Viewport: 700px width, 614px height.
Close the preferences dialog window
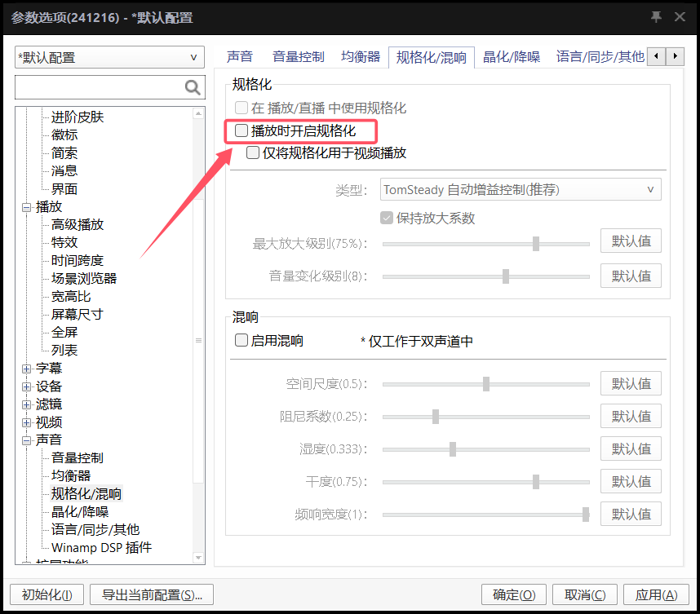681,17
